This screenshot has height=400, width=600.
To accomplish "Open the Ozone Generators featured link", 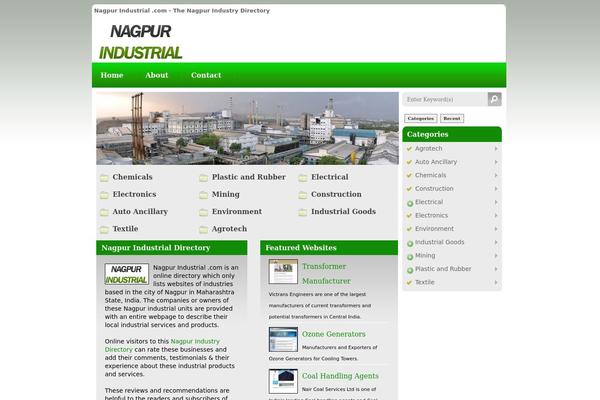I will coord(334,334).
